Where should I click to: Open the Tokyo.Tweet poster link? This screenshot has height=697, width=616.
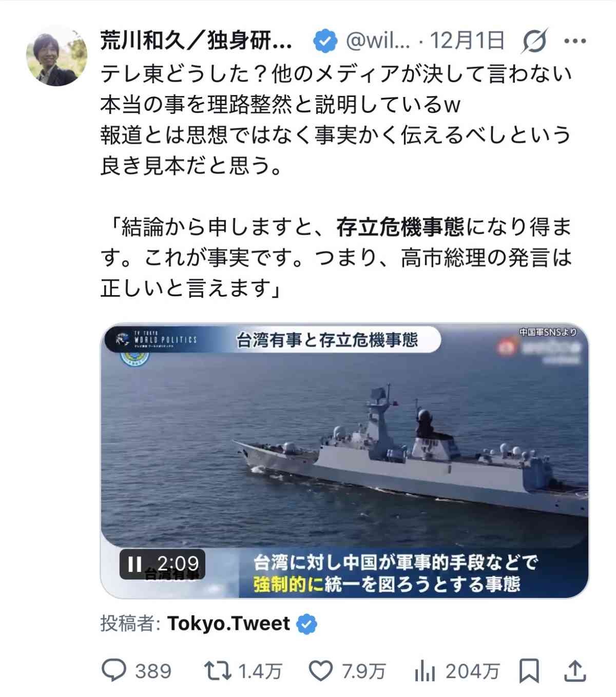(x=228, y=624)
